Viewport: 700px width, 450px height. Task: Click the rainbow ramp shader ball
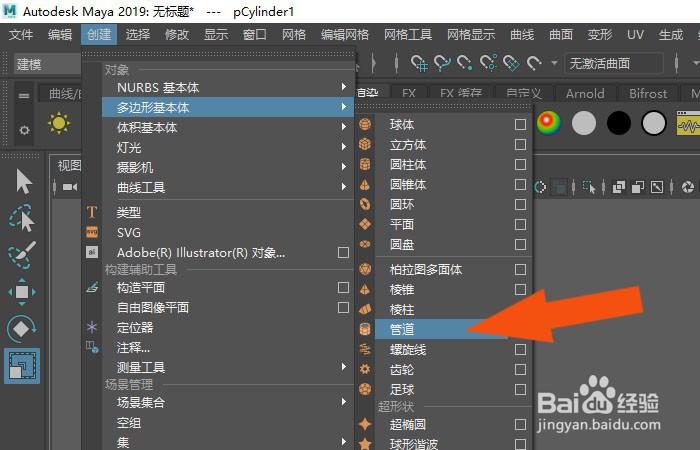pyautogui.click(x=549, y=123)
